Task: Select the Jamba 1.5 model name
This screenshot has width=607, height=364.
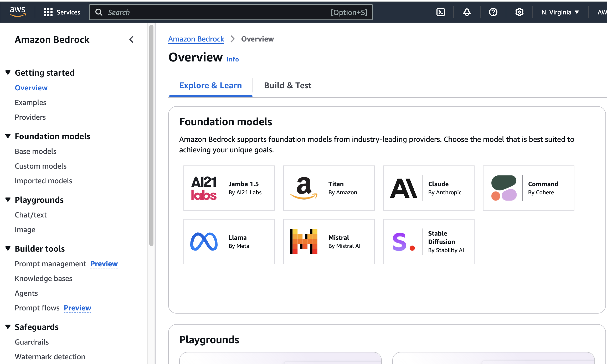Action: (x=244, y=184)
